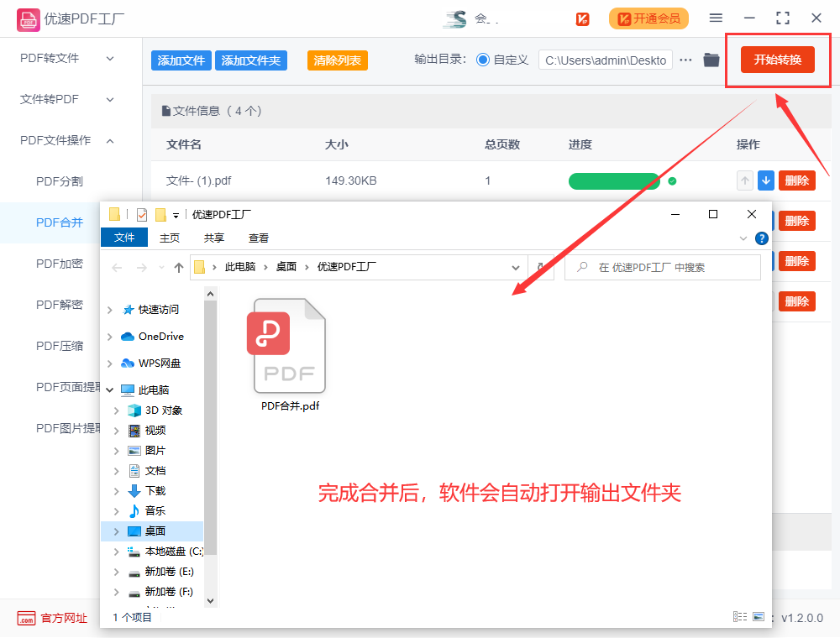Click 此电脑 in the address breadcrumb
Screen dimensions: 840x638
click(240, 267)
